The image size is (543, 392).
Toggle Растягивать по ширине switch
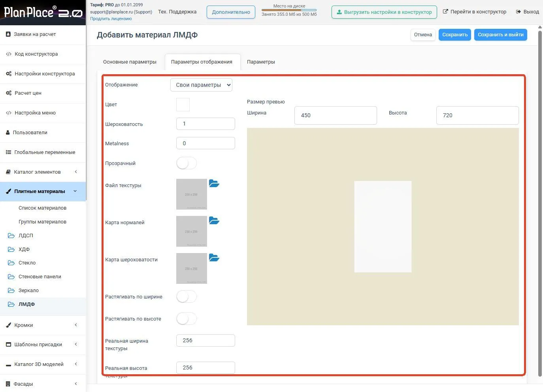point(186,296)
